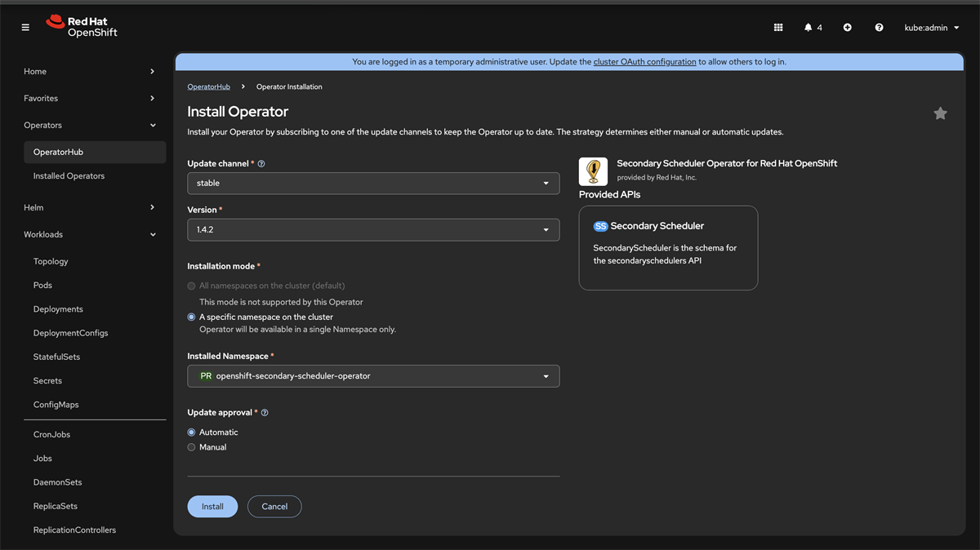Expand the Helm navigation section
The height and width of the screenshot is (550, 980).
89,208
